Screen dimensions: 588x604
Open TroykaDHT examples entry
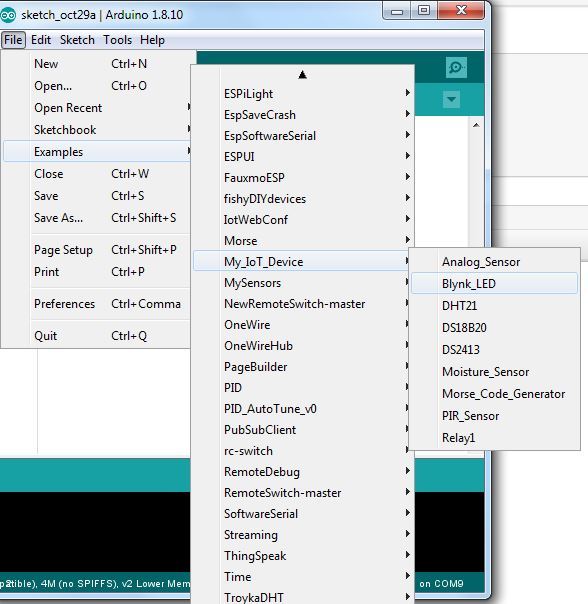tap(302, 597)
